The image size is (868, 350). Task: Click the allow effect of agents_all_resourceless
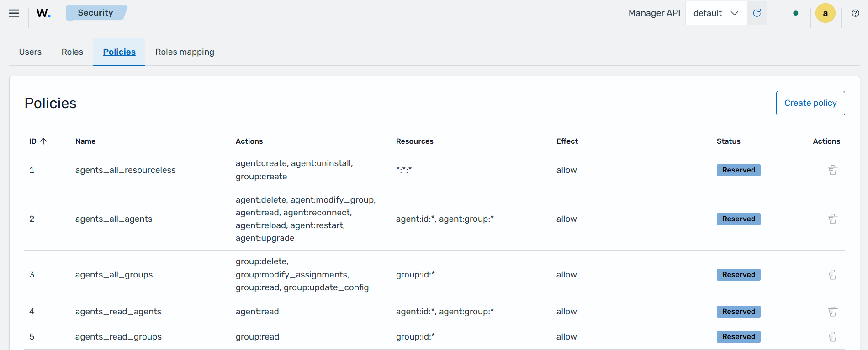pos(566,170)
